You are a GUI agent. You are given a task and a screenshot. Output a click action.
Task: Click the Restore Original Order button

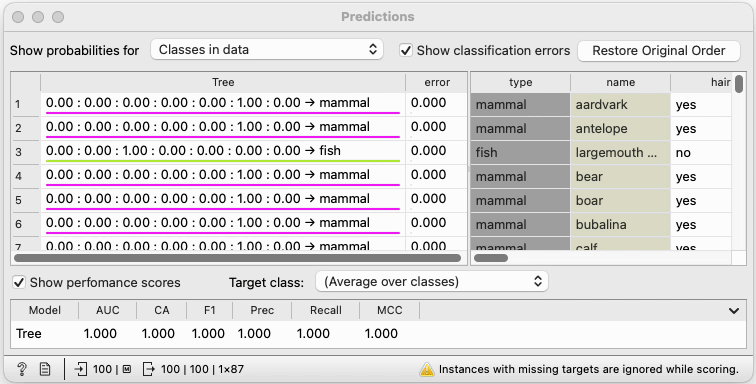coord(659,51)
